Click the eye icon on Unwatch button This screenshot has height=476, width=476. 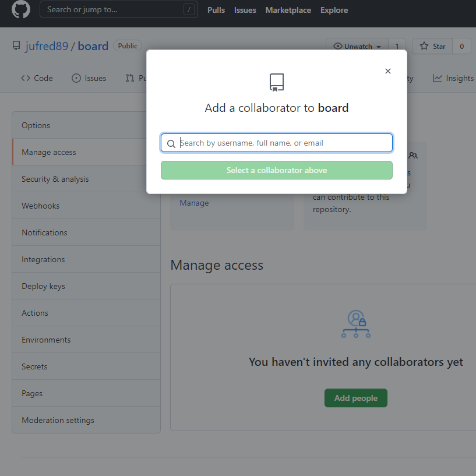click(337, 46)
